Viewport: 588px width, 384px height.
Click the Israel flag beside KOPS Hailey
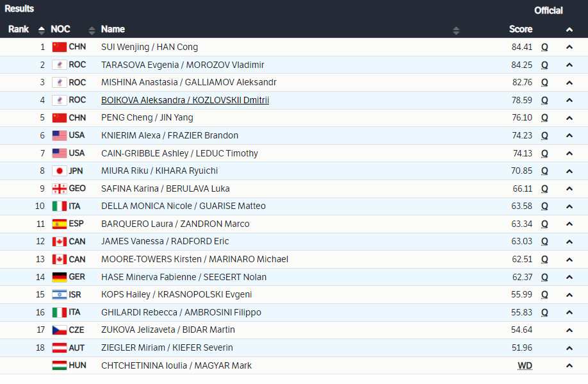coord(59,295)
